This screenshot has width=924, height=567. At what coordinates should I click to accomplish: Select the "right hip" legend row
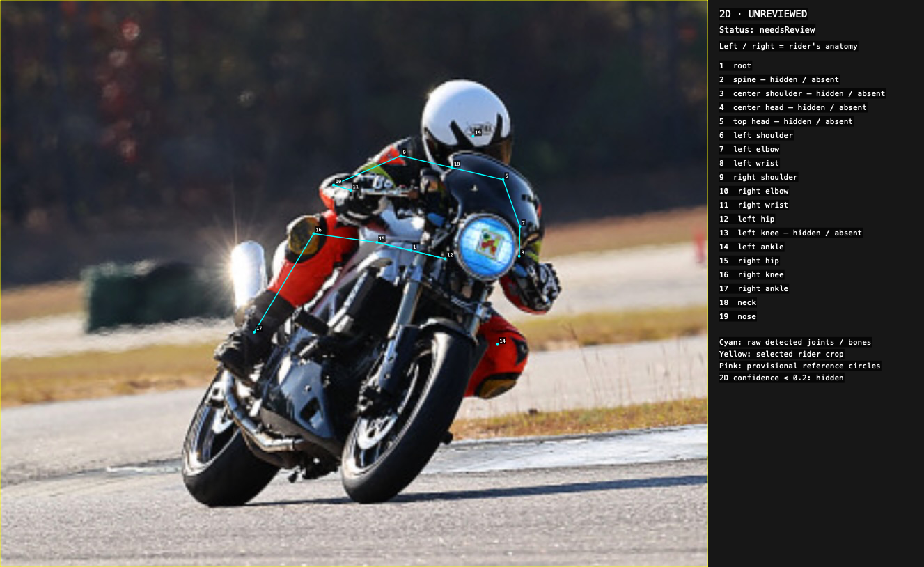pos(749,261)
